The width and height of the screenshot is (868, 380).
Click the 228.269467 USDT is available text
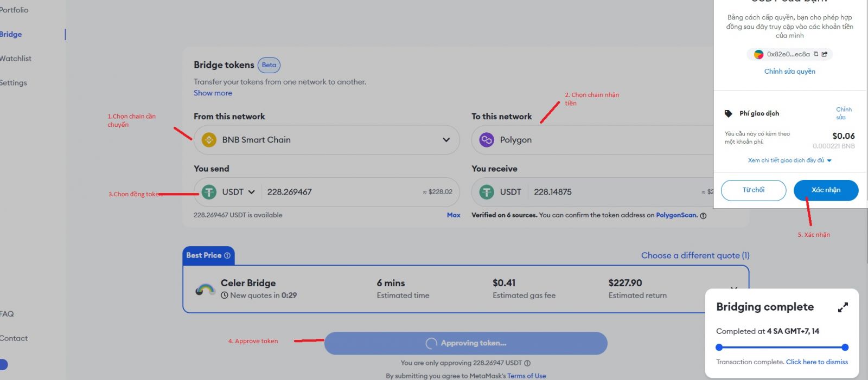pyautogui.click(x=238, y=215)
